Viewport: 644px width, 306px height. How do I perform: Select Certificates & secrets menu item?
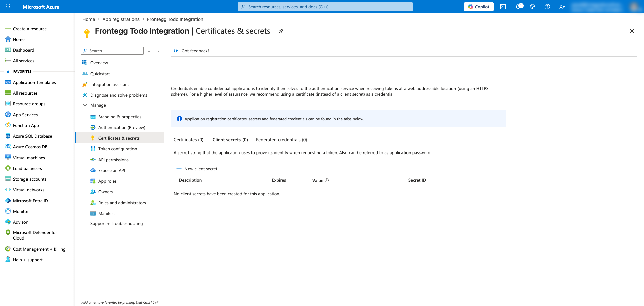(120, 138)
